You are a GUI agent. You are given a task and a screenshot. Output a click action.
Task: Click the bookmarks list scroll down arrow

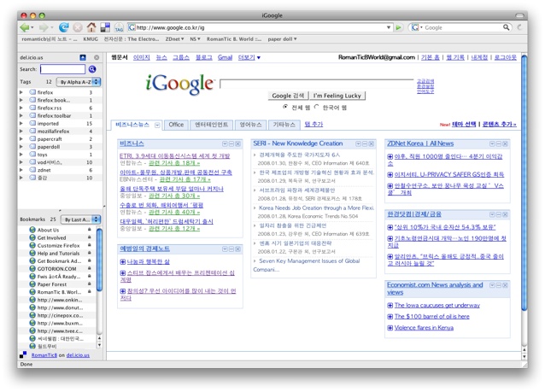pos(99,345)
